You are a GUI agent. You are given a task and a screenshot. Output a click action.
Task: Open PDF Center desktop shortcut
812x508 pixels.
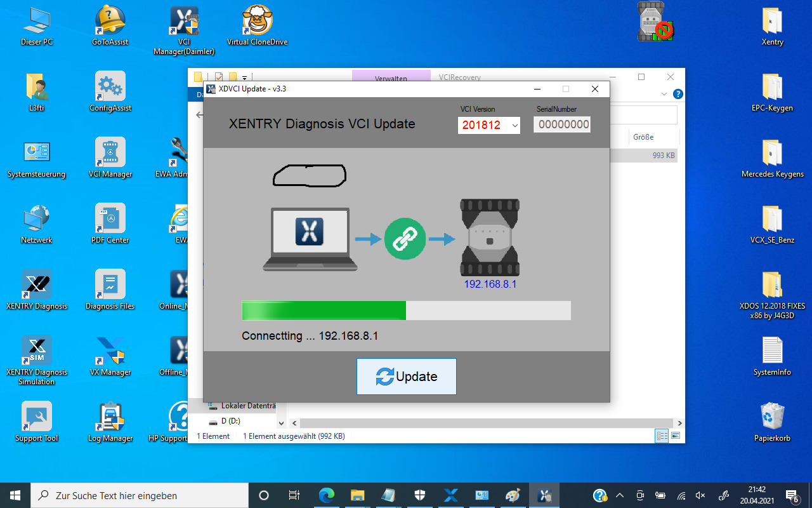[110, 224]
